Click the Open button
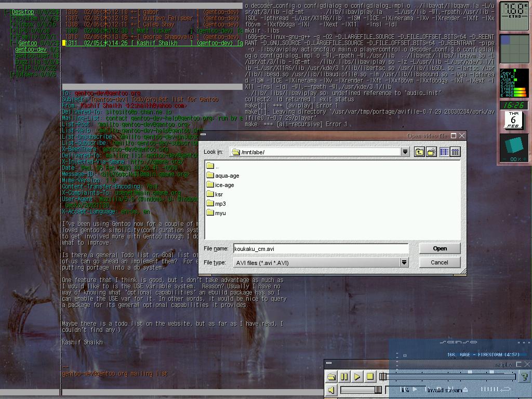 [x=440, y=248]
